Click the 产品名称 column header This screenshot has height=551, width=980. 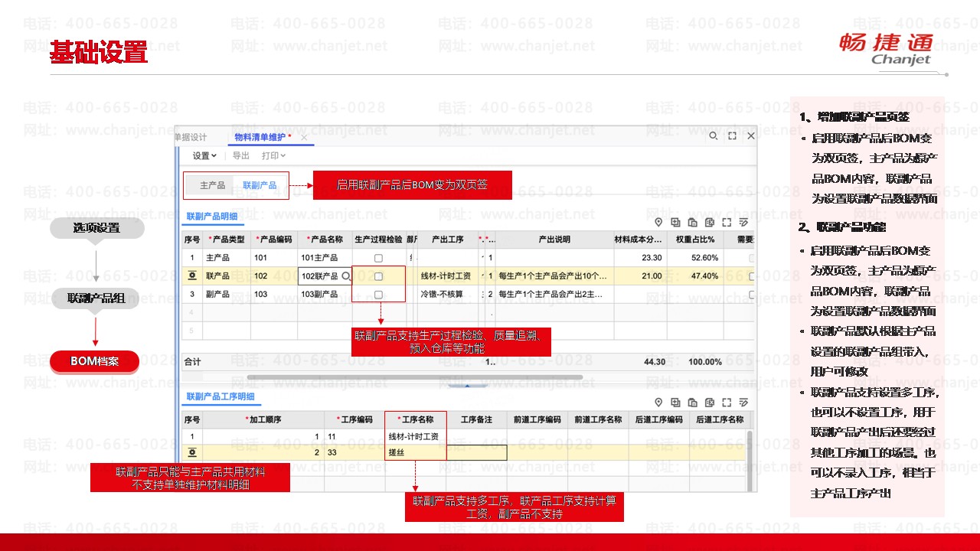click(325, 240)
